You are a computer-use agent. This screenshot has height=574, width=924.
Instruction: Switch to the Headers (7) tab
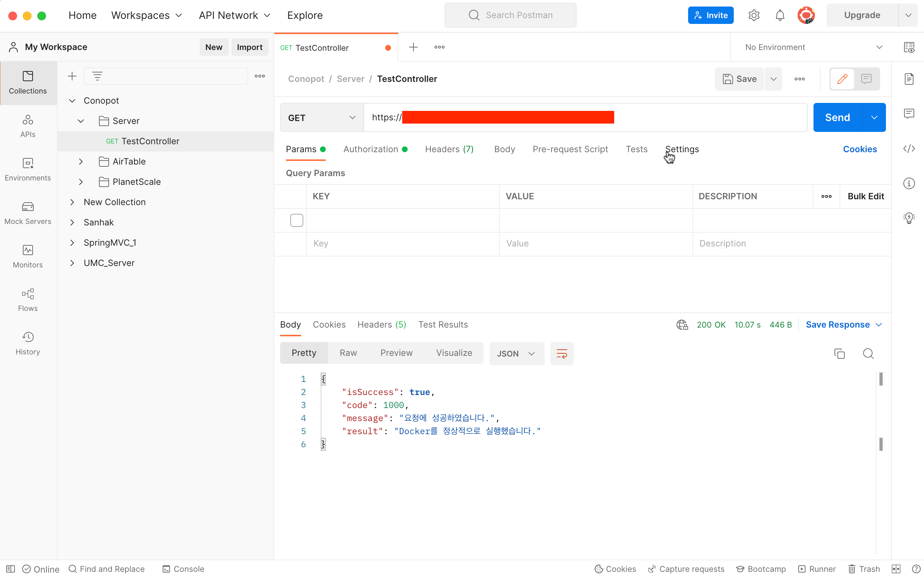449,149
